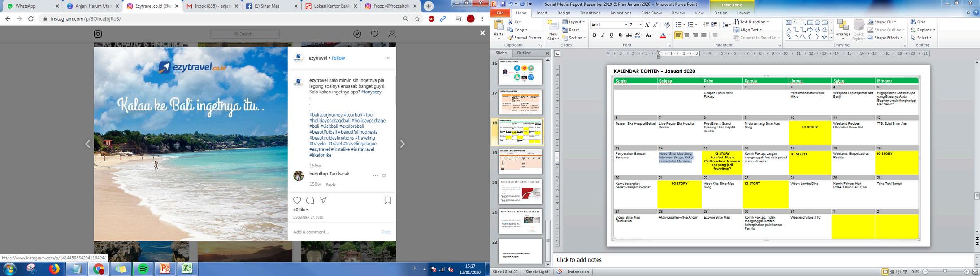The image size is (980, 276).
Task: Close the Instagram post overlay
Action: [482, 33]
